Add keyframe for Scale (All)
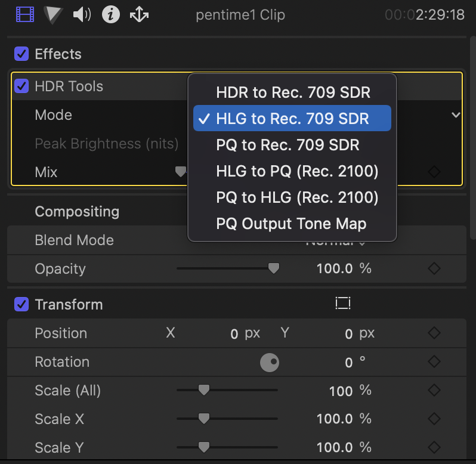Viewport: 476px width, 464px height. pyautogui.click(x=434, y=390)
